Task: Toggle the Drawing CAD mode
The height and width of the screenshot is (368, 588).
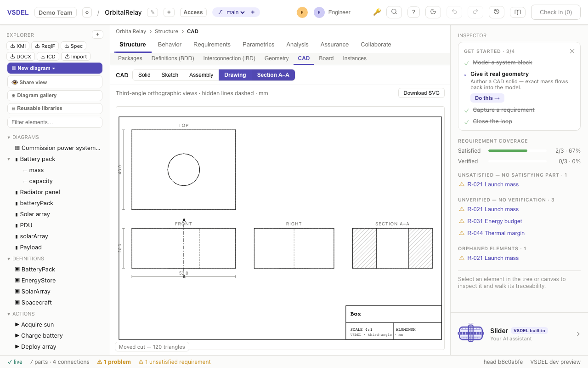Action: coord(235,75)
